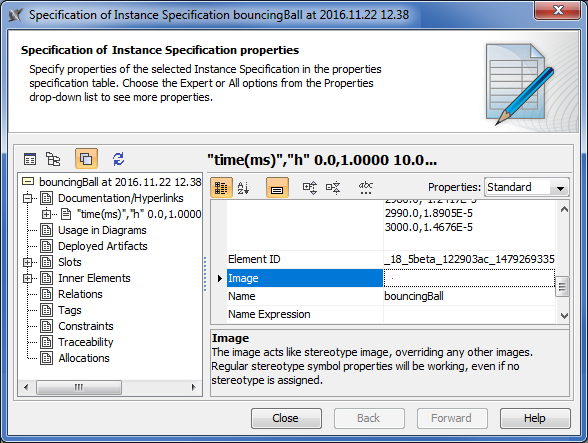Toggle the categorized view property icon
The height and width of the screenshot is (443, 588).
point(221,188)
